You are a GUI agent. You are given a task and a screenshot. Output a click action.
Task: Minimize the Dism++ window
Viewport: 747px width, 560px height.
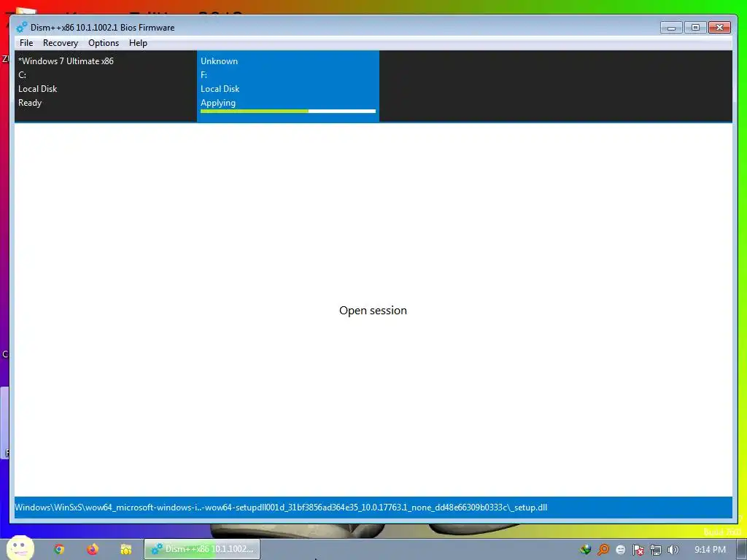pos(671,28)
